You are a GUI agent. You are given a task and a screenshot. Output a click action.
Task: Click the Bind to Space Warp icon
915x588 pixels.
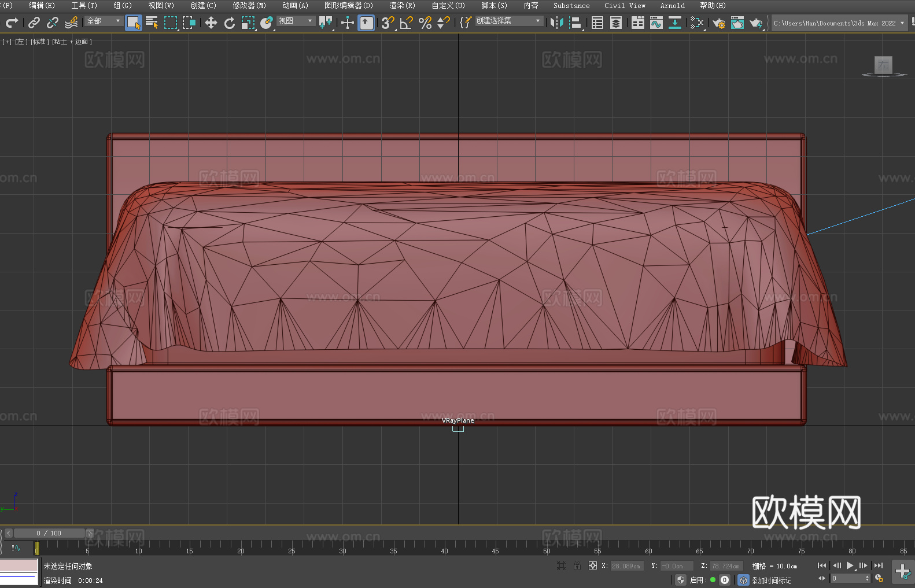[x=71, y=23]
